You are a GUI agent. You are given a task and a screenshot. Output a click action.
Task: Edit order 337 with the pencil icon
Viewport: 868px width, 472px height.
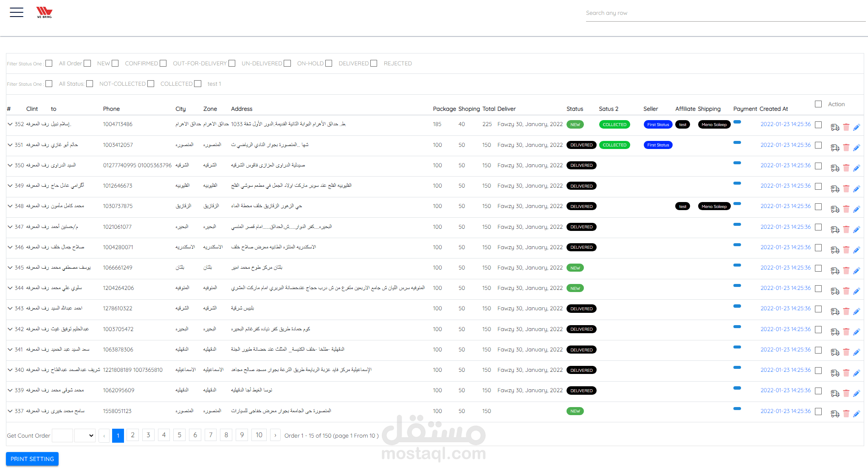(857, 413)
